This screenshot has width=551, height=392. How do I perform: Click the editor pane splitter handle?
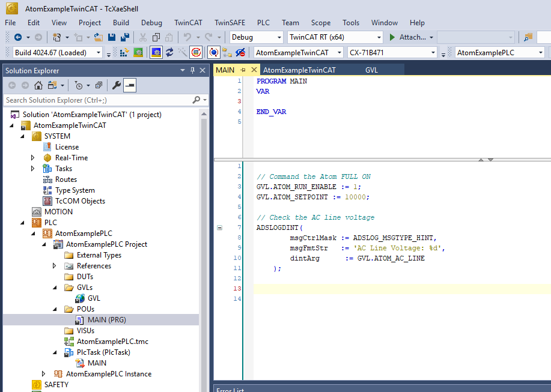[x=485, y=160]
